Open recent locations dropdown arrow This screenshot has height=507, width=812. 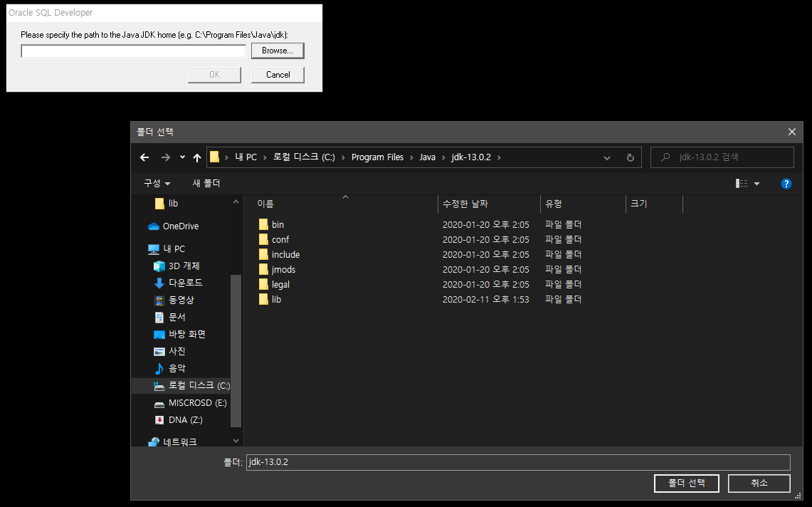(x=182, y=157)
